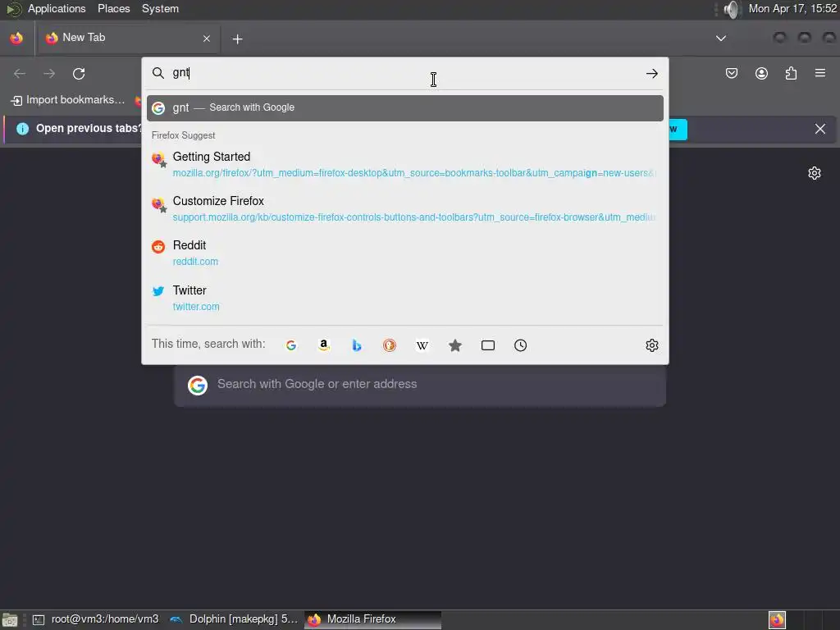840x630 pixels.
Task: Search this time with Amazon
Action: coord(323,345)
